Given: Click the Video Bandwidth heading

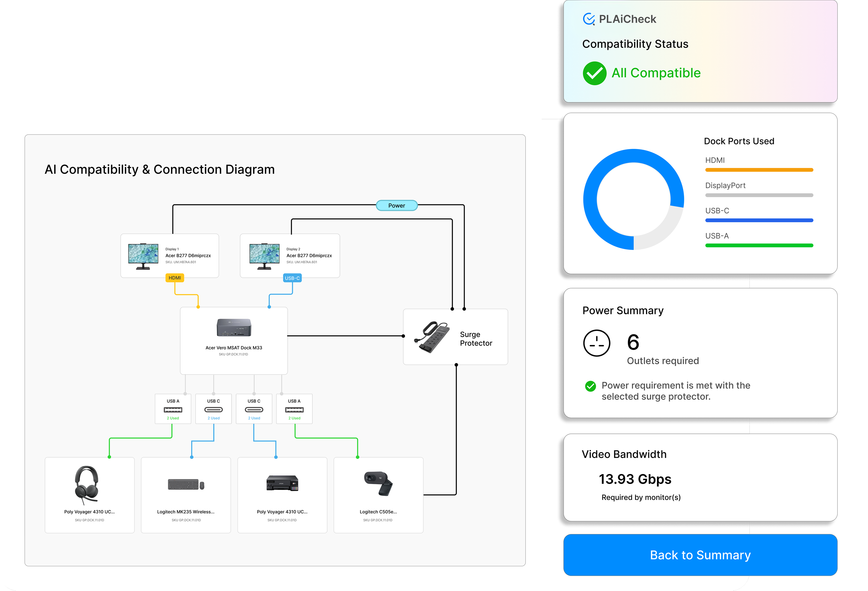Looking at the screenshot, I should point(624,454).
